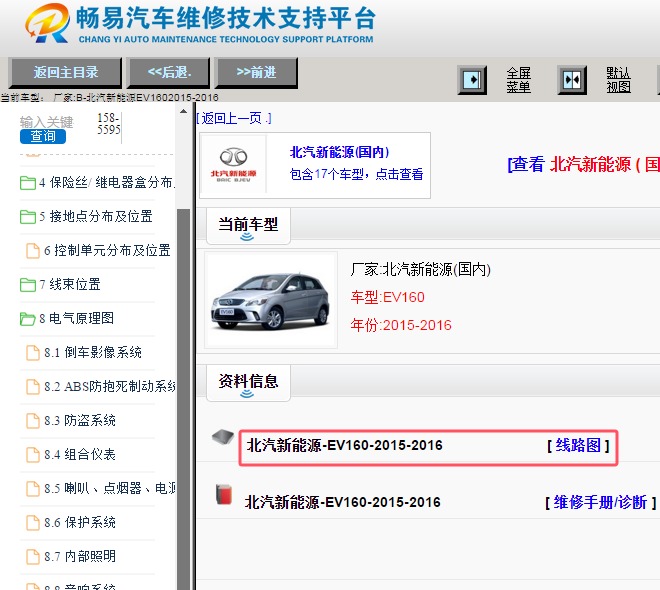Select the 默认视图 label

[618, 80]
